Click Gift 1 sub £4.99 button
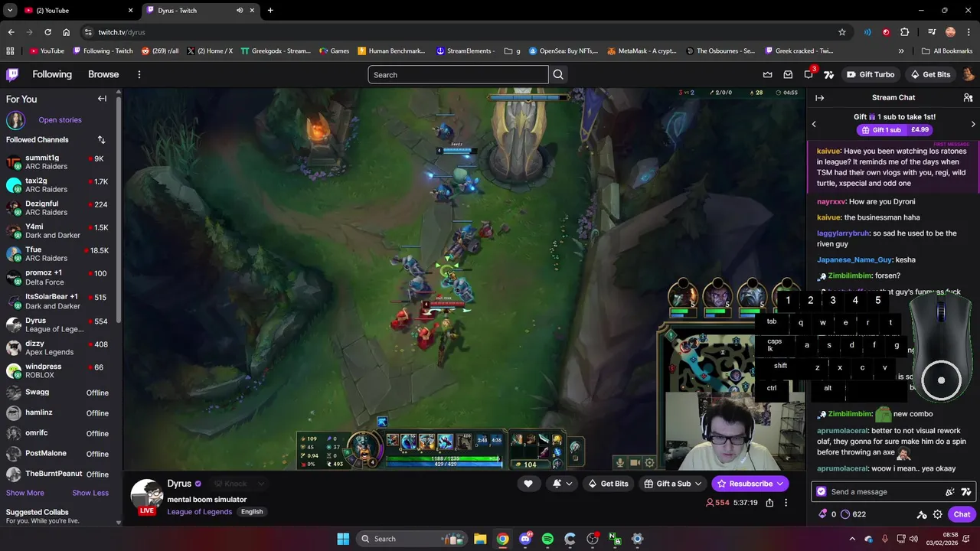 (894, 130)
